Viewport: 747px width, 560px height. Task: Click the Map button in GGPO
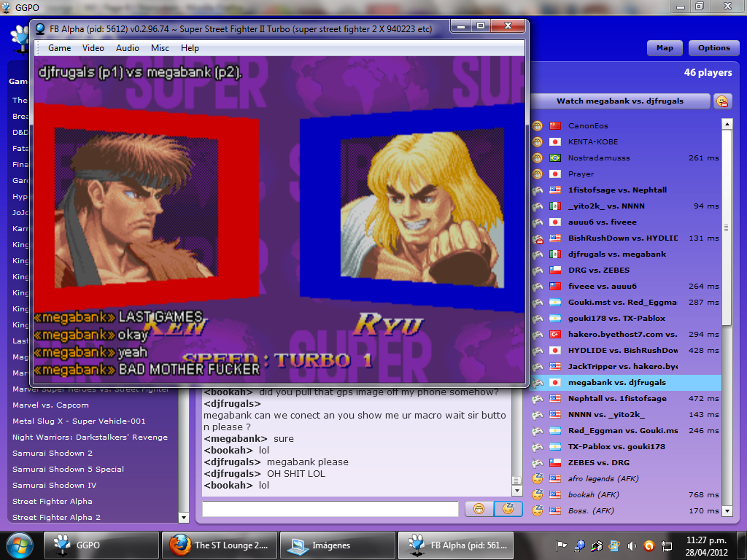[665, 48]
